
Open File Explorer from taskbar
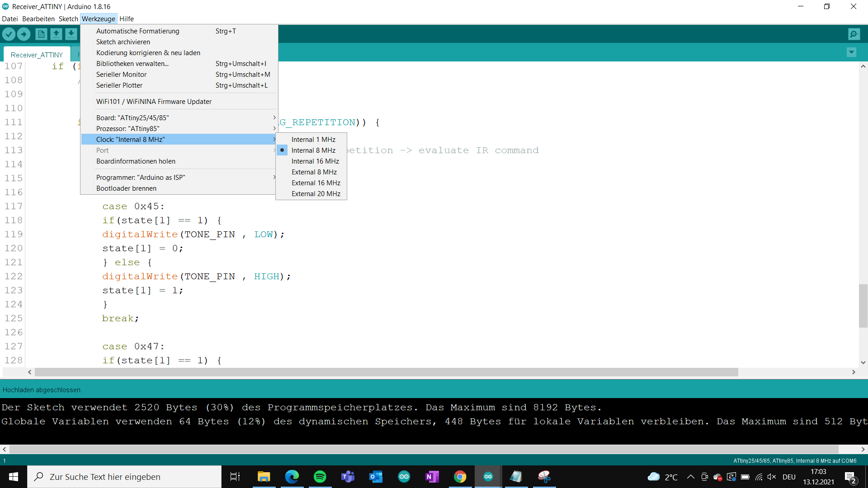pos(264,477)
